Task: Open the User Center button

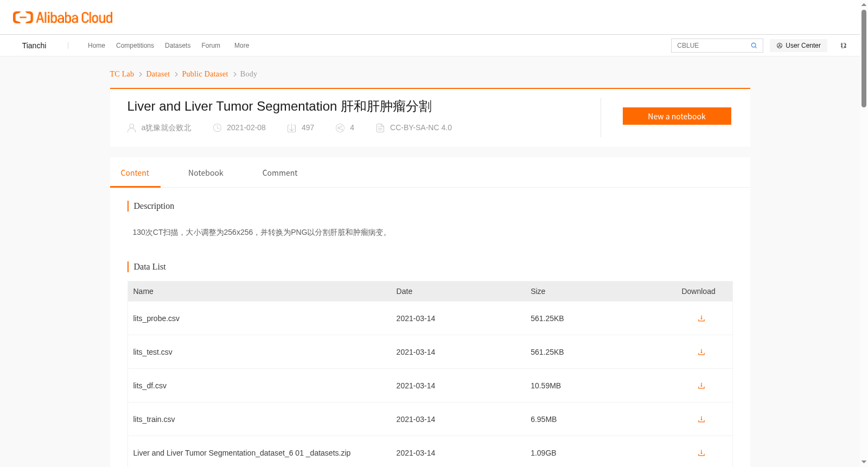Action: point(799,46)
